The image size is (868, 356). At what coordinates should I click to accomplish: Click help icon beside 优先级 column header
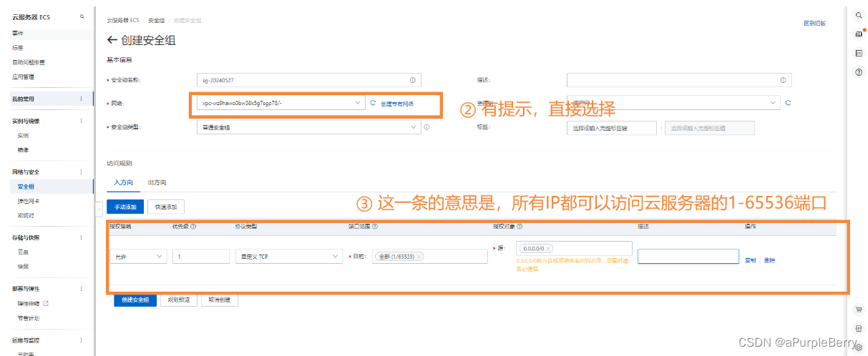(x=193, y=227)
